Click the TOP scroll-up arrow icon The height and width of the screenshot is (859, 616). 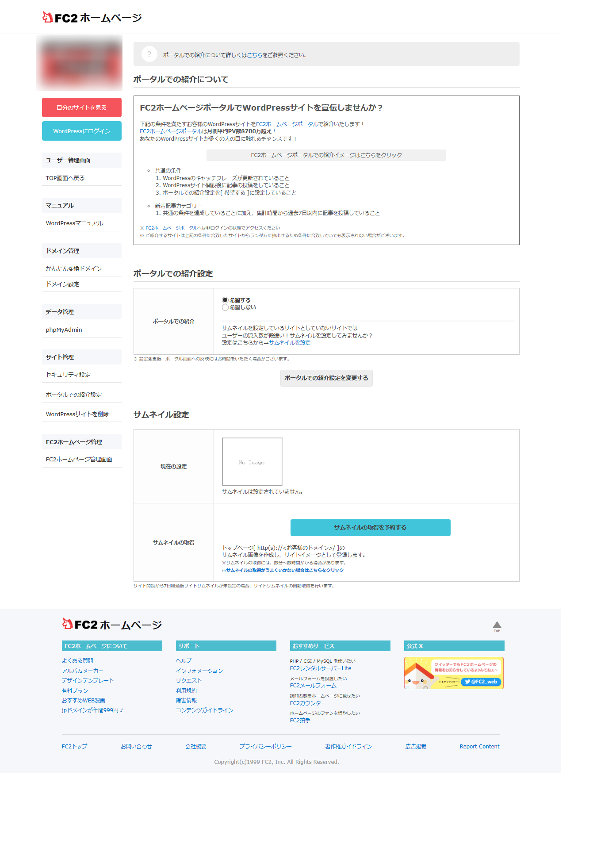point(497,626)
